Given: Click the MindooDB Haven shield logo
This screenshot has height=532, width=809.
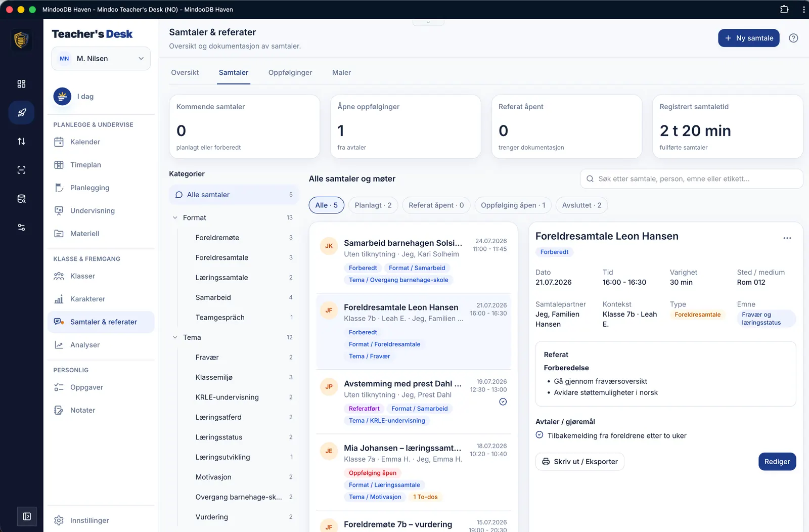Looking at the screenshot, I should [x=21, y=39].
